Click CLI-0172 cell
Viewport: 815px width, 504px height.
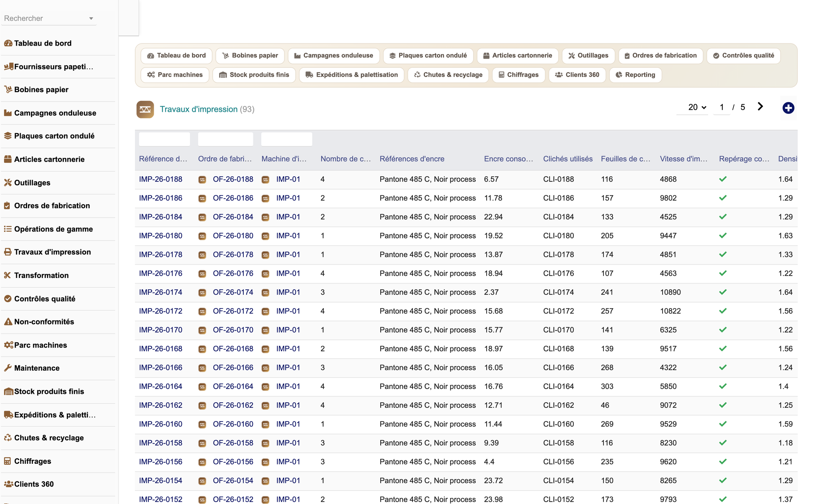558,311
